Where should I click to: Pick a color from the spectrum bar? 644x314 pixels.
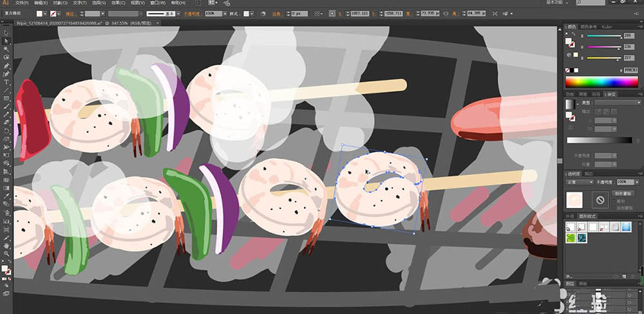(x=601, y=82)
